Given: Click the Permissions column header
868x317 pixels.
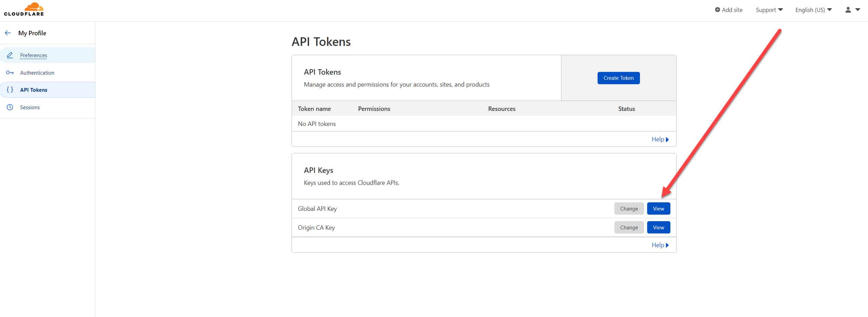Looking at the screenshot, I should pyautogui.click(x=374, y=109).
